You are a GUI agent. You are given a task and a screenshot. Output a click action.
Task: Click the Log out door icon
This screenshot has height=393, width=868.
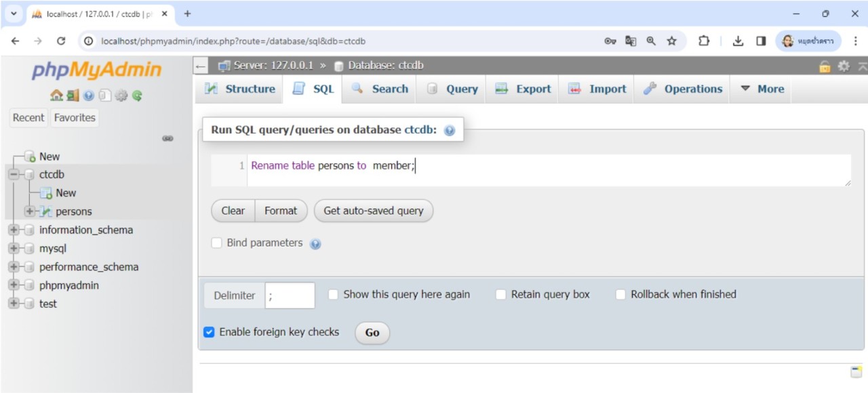73,96
